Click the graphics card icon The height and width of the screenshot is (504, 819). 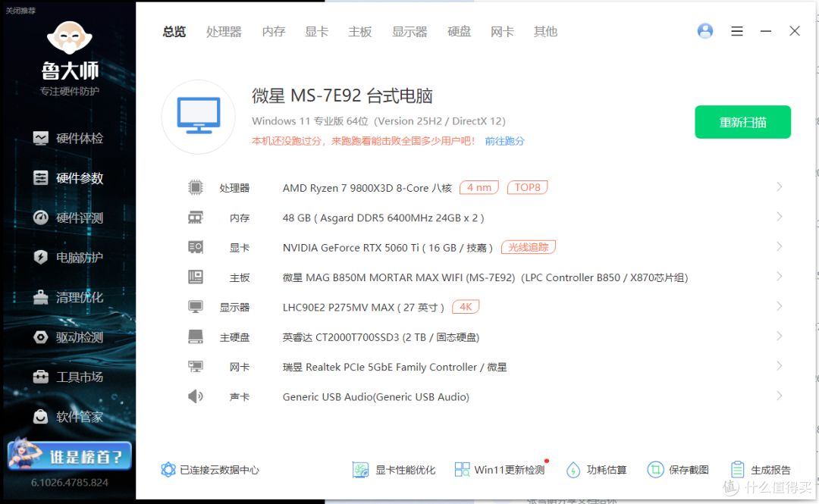point(196,247)
